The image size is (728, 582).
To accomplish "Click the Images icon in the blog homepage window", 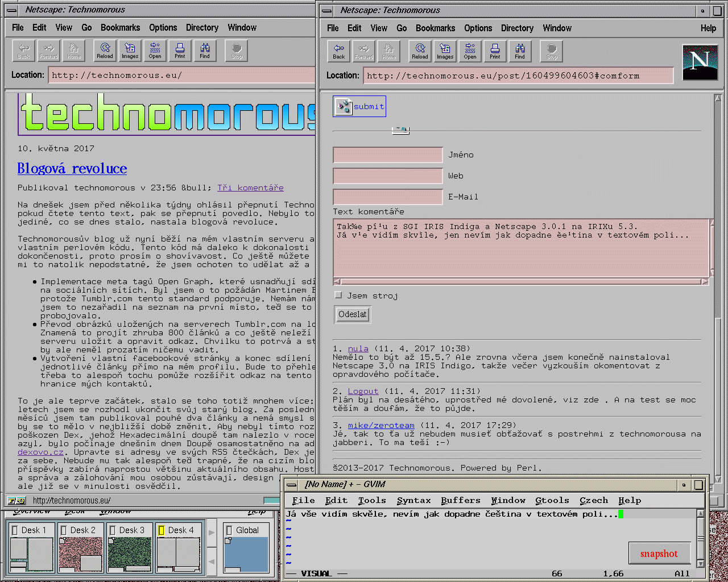I will click(x=130, y=51).
